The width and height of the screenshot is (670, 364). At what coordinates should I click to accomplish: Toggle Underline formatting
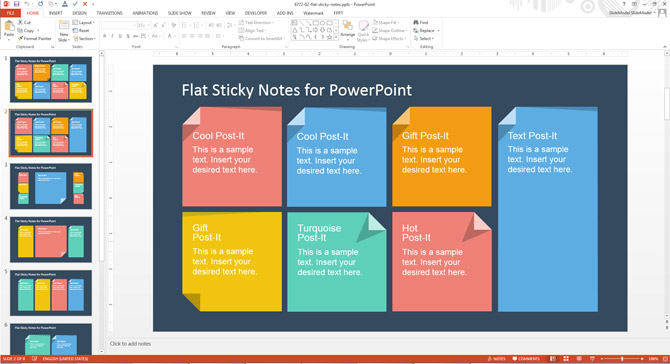pyautogui.click(x=120, y=36)
